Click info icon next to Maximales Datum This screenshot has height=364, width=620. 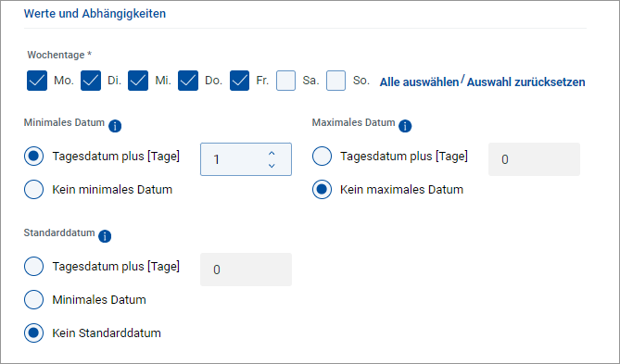click(405, 127)
